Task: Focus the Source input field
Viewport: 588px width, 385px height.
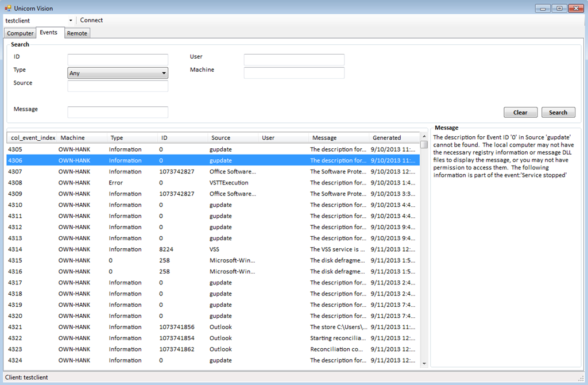Action: pos(118,86)
